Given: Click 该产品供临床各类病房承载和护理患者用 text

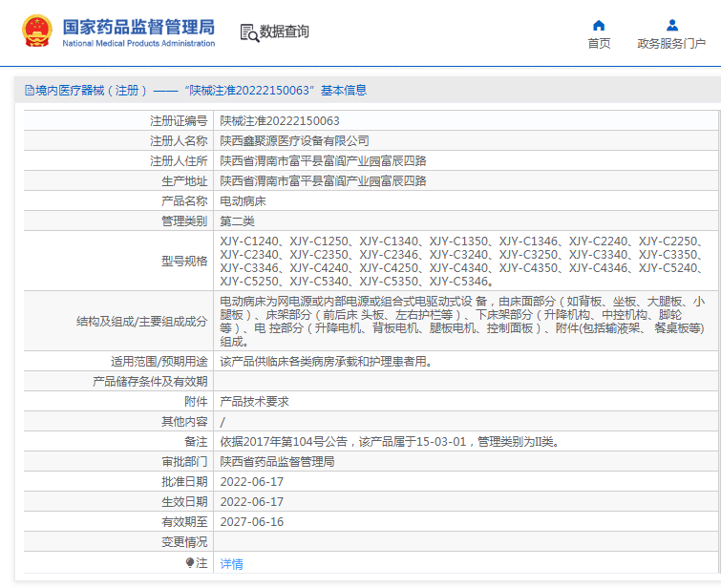Looking at the screenshot, I should [326, 362].
